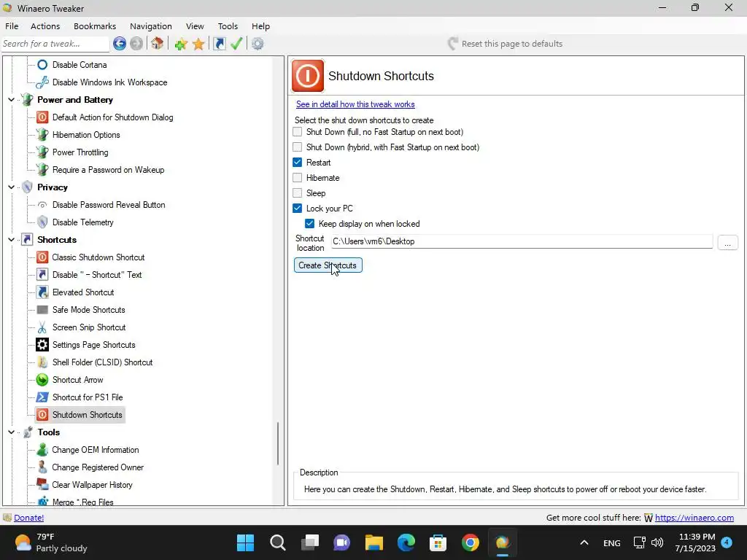The image size is (747, 560).
Task: Collapse the Power and Battery category
Action: [11, 100]
